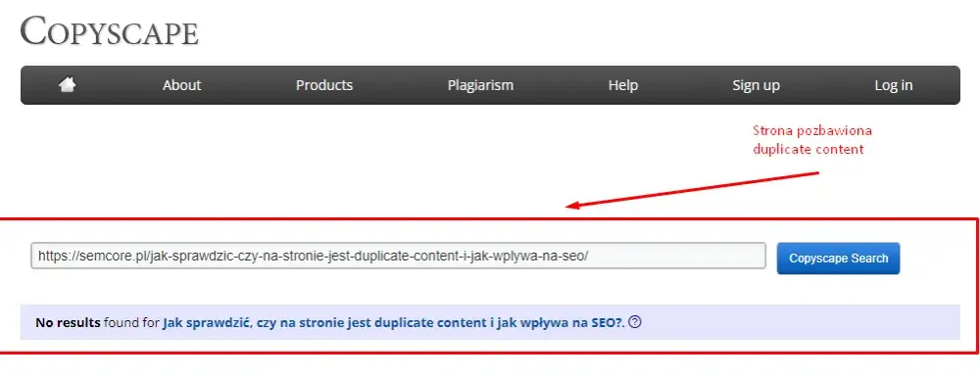This screenshot has height=378, width=980.
Task: Open the 'Jak sprawdzić, czy na stronie' result link
Action: 393,323
